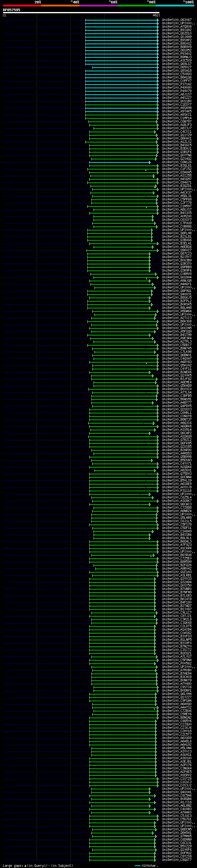Select the UniRef100_C5PP68 label
Viewport: 197px width, 868px height.
click(x=176, y=200)
